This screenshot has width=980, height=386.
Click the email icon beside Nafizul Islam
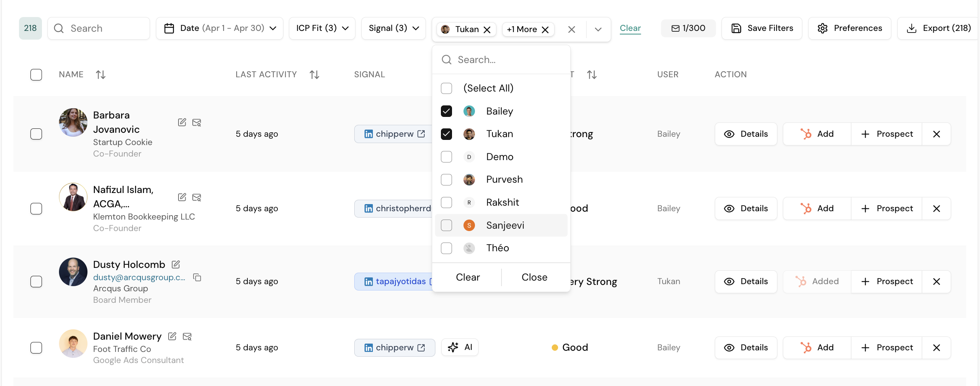(196, 197)
